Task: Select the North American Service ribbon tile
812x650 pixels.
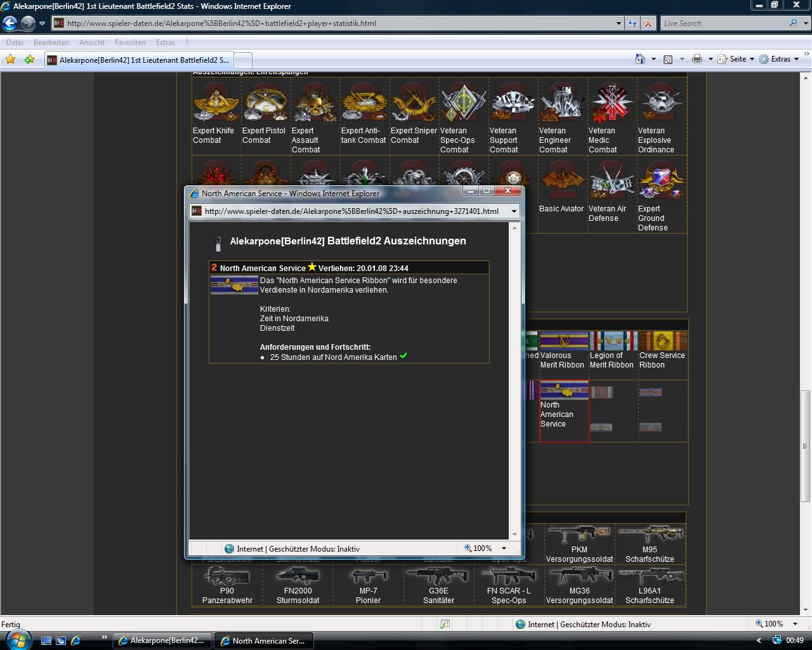Action: (564, 411)
